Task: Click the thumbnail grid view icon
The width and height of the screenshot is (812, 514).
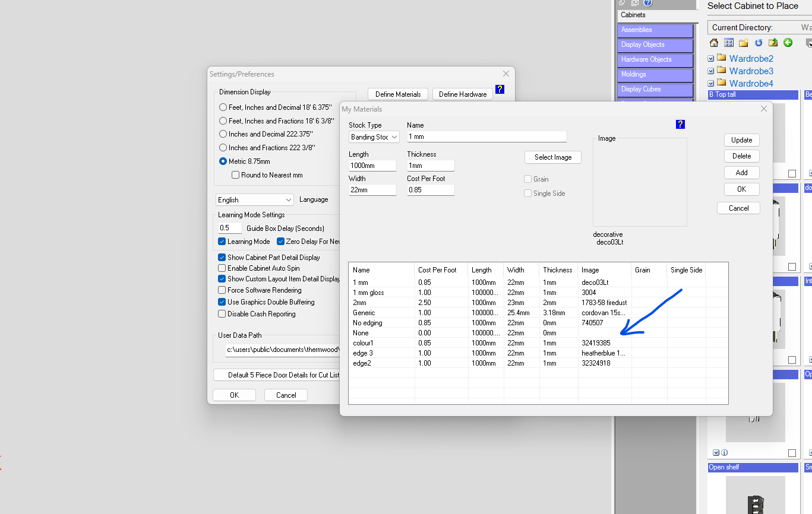Action: 729,43
